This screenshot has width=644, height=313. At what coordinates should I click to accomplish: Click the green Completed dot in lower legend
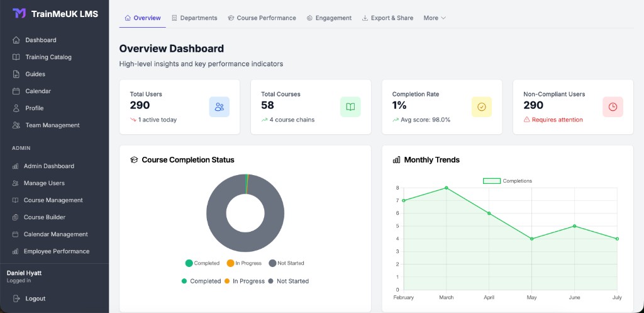(184, 282)
